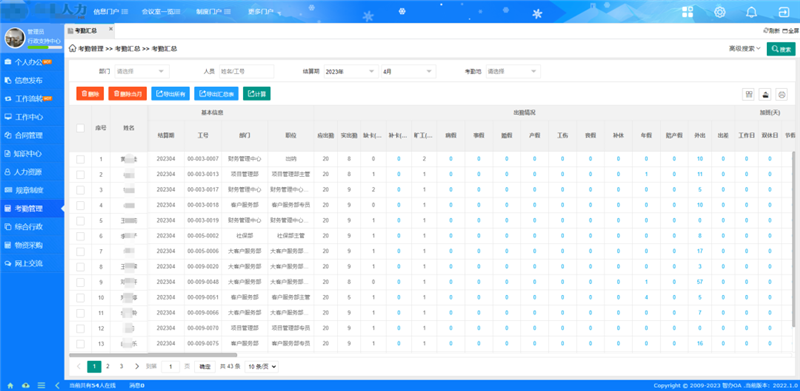Screen dimensions: 800x391
Task: Check the checkbox for row 9
Action: point(80,282)
